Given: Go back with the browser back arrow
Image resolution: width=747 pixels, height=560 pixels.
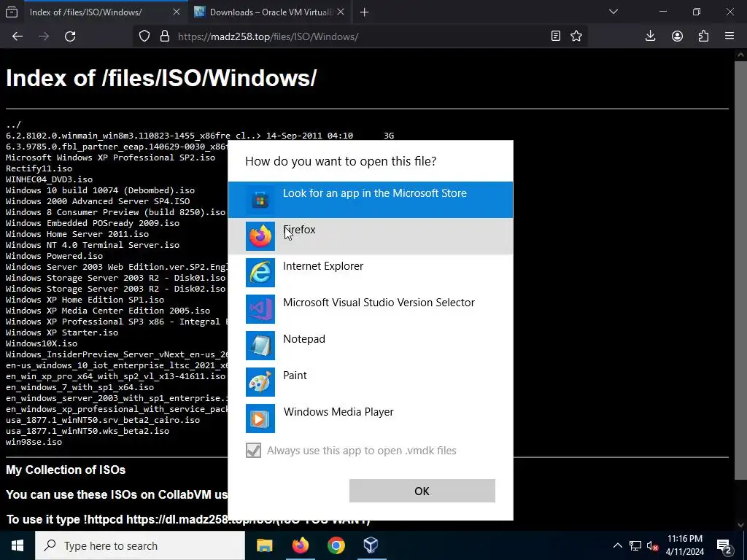Looking at the screenshot, I should (18, 36).
